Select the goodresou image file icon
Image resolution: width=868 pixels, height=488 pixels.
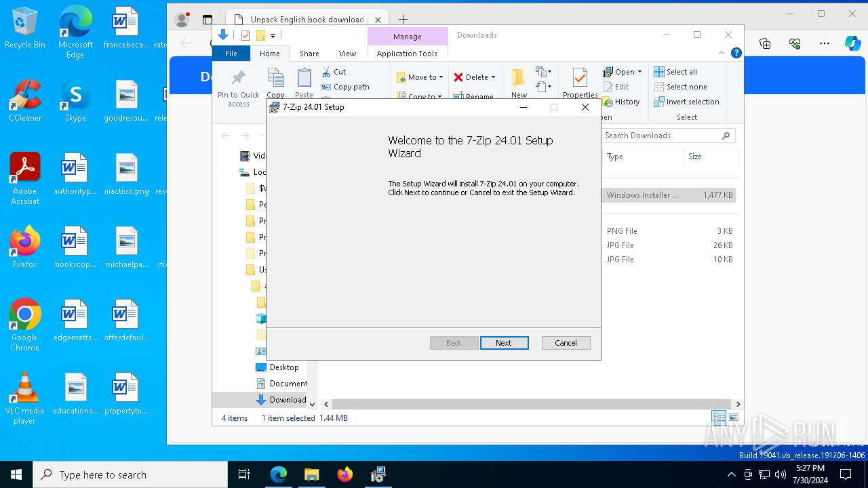point(125,101)
